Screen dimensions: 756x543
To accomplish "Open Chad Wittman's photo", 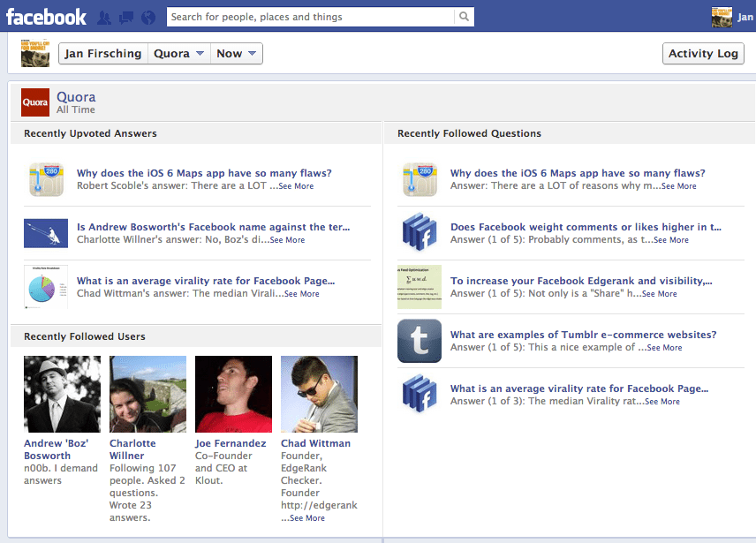I will click(x=319, y=394).
